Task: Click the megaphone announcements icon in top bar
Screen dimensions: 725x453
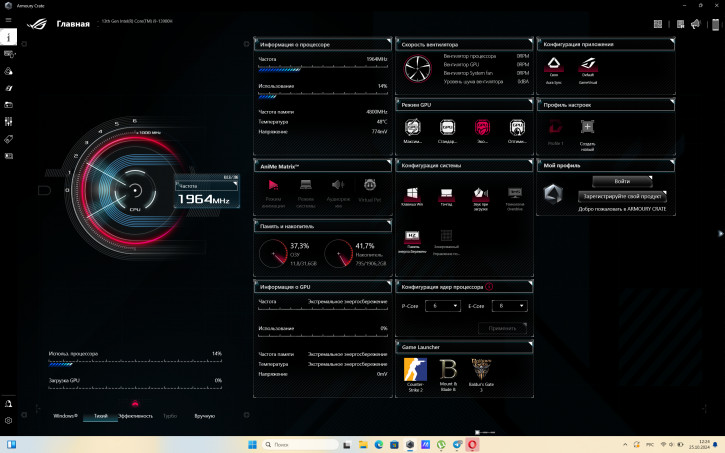Action: point(696,24)
